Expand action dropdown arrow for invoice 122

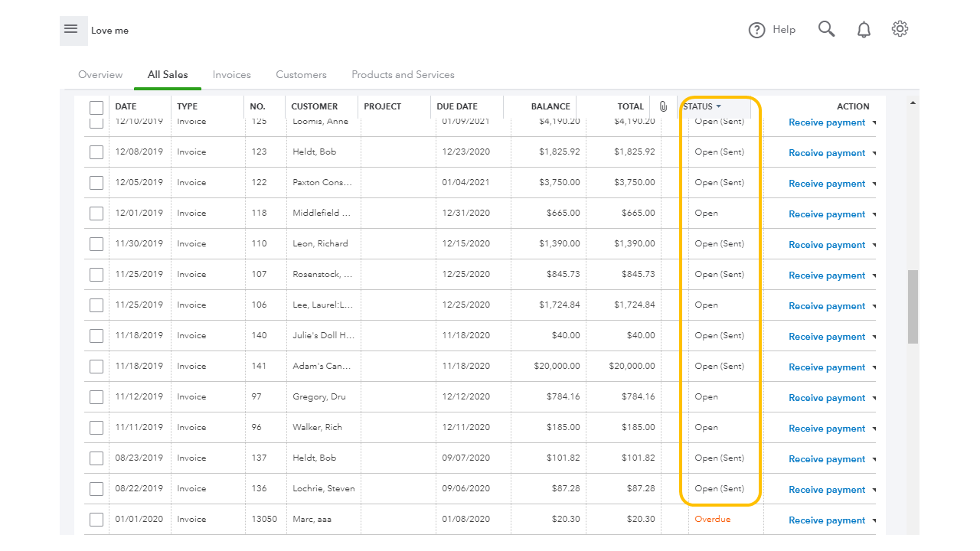click(874, 184)
